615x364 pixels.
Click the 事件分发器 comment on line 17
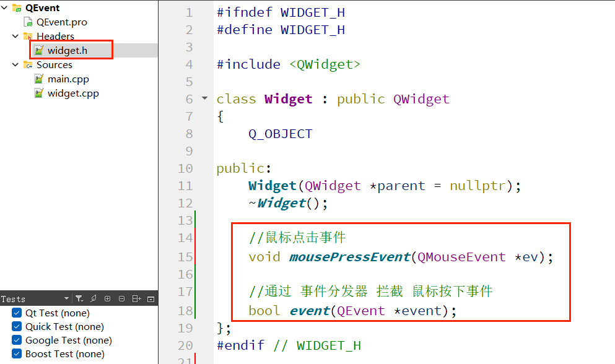click(334, 291)
